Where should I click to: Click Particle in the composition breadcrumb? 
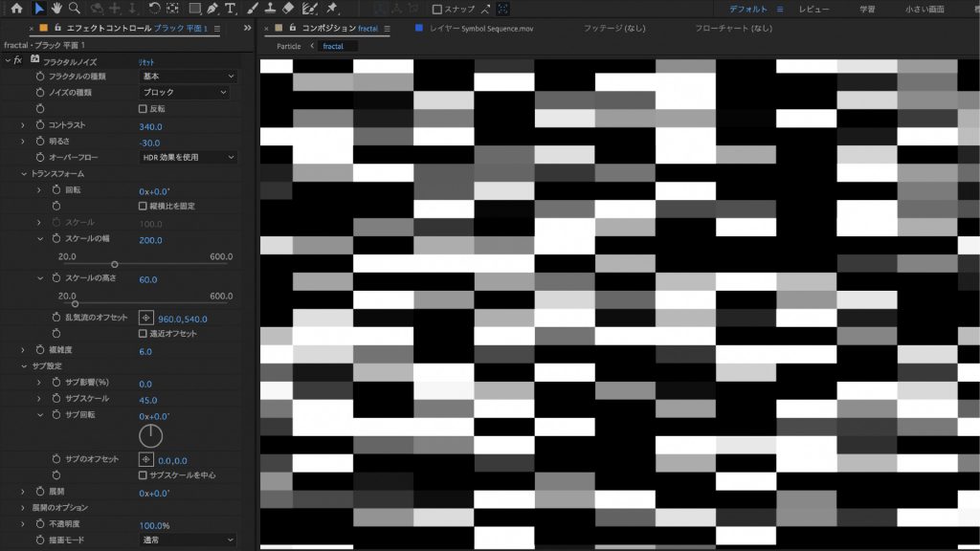pyautogui.click(x=289, y=45)
